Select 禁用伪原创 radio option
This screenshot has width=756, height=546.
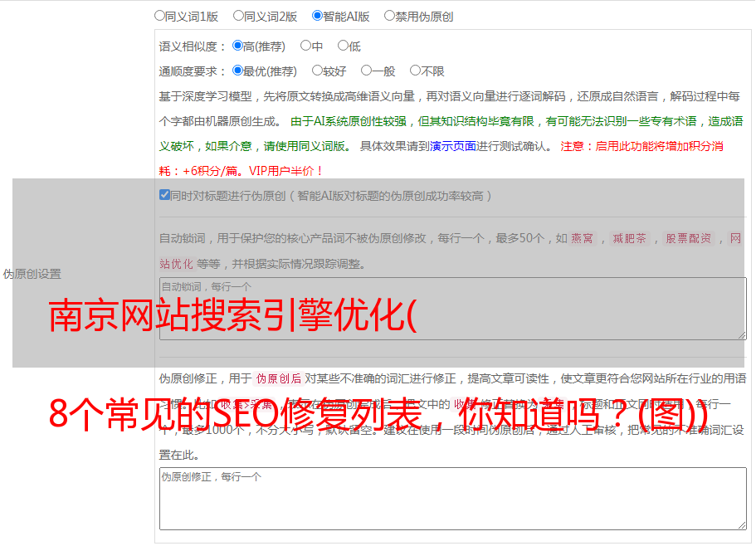coord(389,16)
